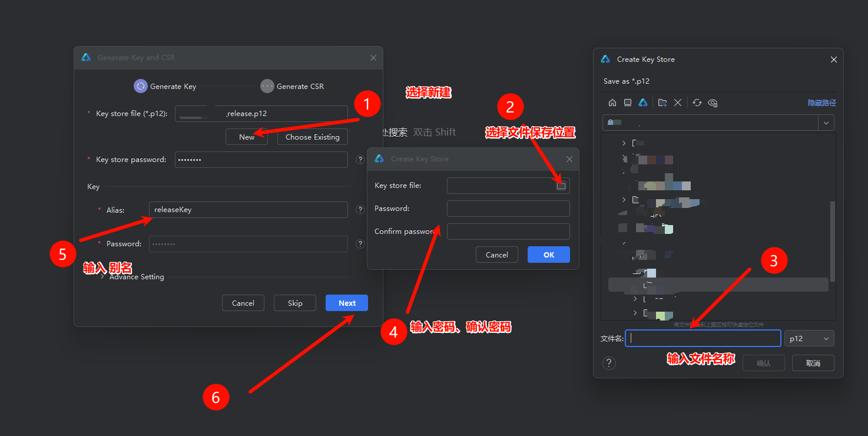Jump to project directory icon
Viewport: 868px width, 436px height.
(643, 103)
